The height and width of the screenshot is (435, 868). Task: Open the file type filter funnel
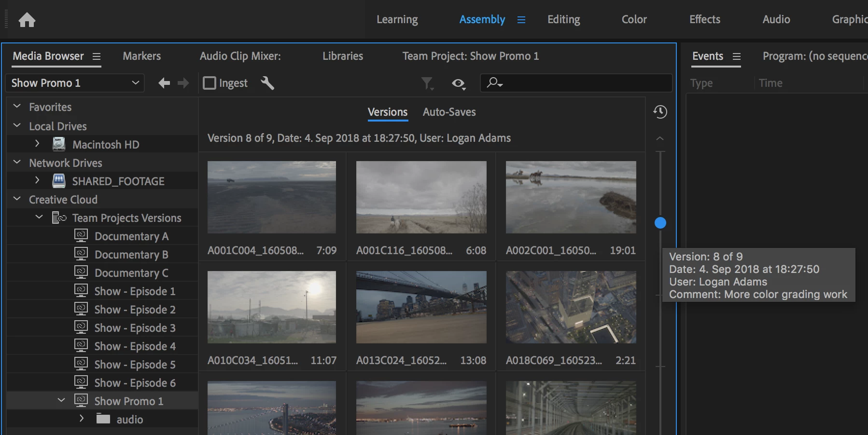[x=427, y=84]
